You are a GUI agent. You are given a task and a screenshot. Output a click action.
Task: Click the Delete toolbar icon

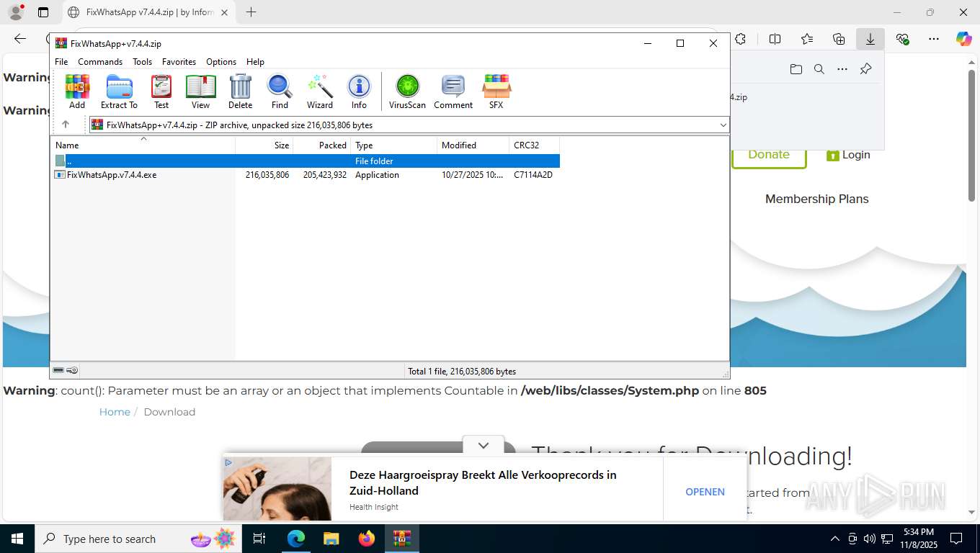click(x=240, y=91)
